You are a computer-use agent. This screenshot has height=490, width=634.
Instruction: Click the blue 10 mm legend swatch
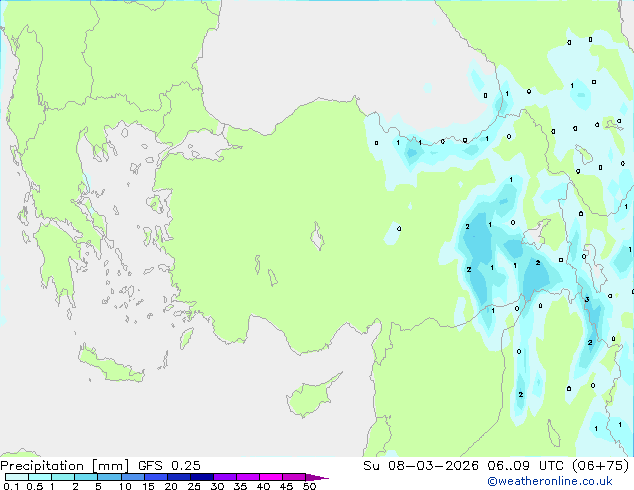point(133,477)
